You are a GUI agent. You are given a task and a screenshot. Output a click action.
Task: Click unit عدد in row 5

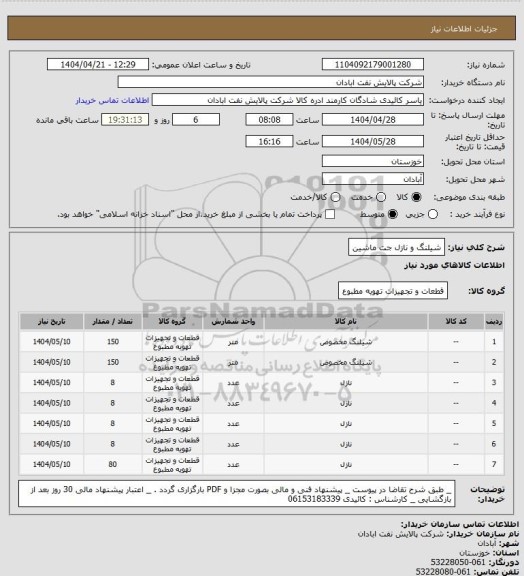[x=233, y=424]
